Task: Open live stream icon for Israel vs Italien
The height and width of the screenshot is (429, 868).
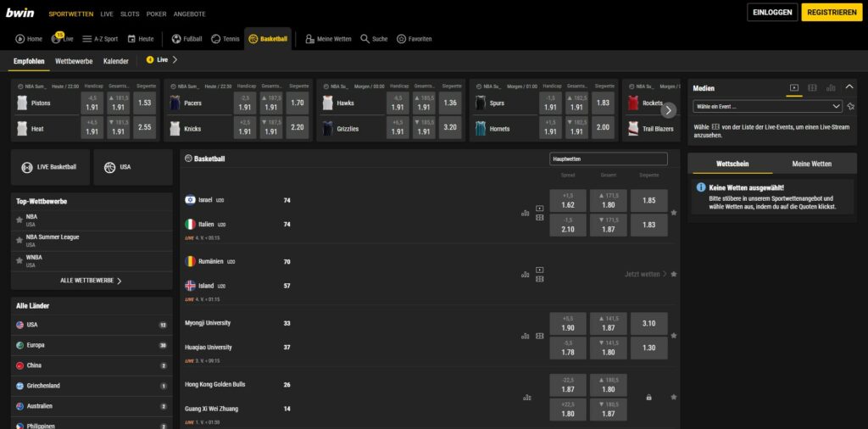Action: click(540, 208)
